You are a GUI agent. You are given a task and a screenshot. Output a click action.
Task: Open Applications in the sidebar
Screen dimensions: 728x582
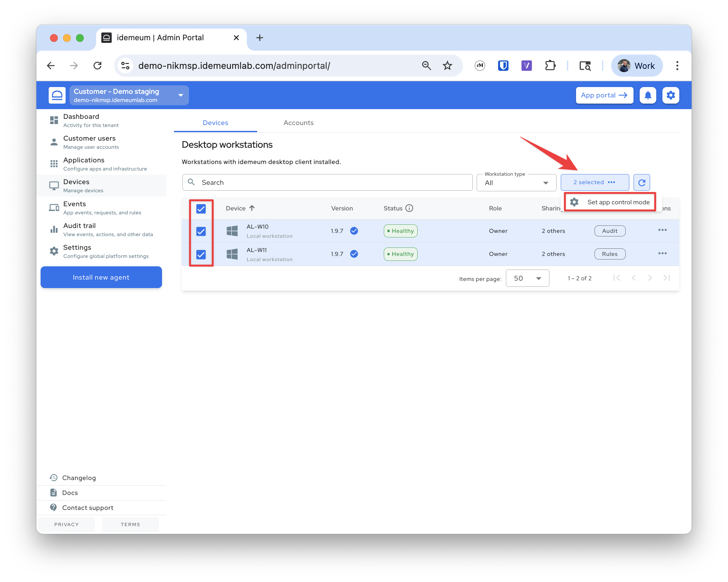pos(101,164)
